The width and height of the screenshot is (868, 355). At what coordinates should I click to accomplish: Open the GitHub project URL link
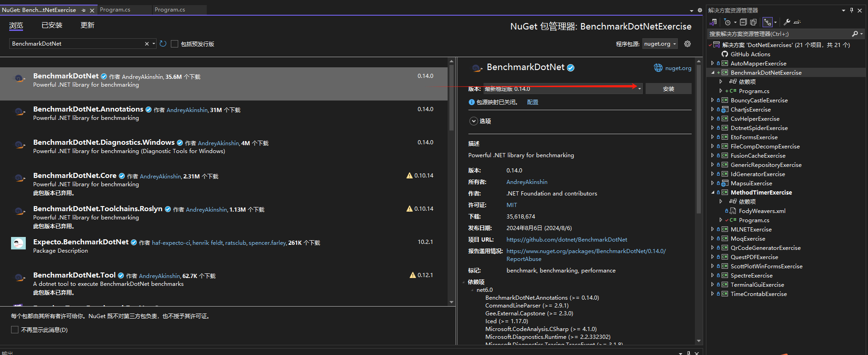tap(566, 240)
